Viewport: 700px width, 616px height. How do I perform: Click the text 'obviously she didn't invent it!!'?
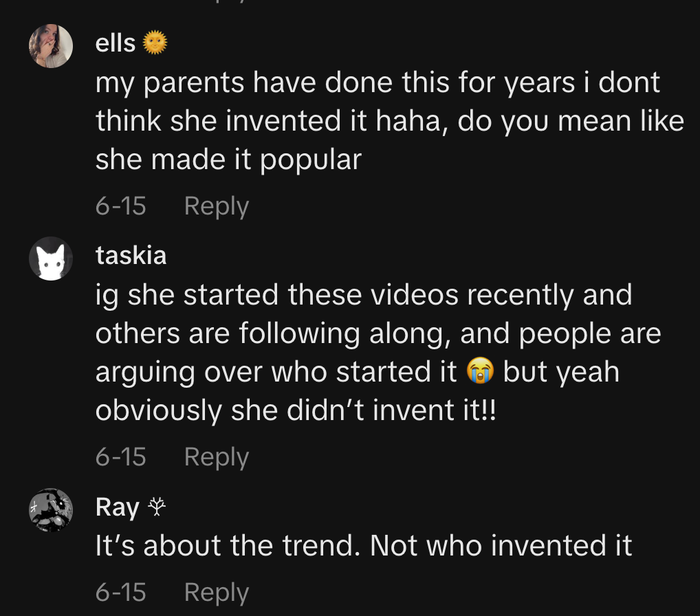tap(295, 410)
